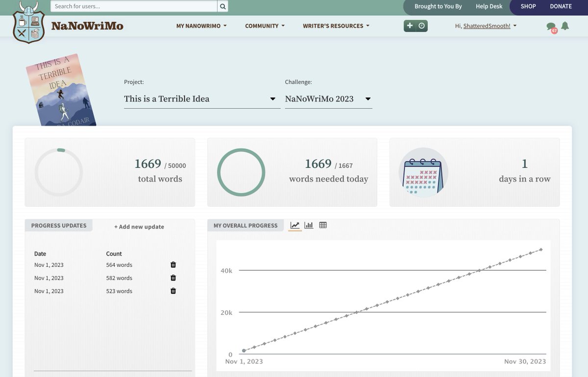Go to the Shop page
This screenshot has width=588, height=377.
(x=528, y=6)
